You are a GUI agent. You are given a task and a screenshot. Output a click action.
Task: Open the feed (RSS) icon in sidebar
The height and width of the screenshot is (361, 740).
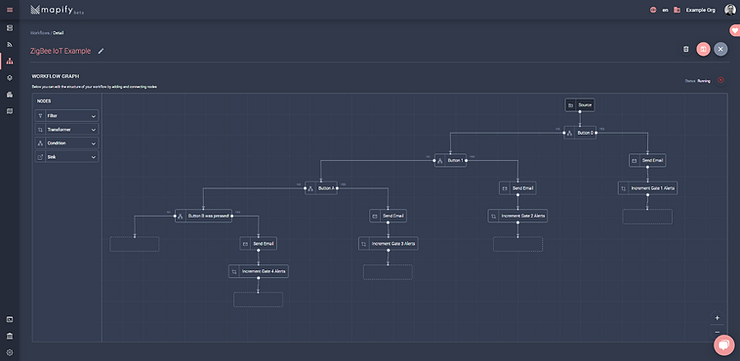coord(10,45)
